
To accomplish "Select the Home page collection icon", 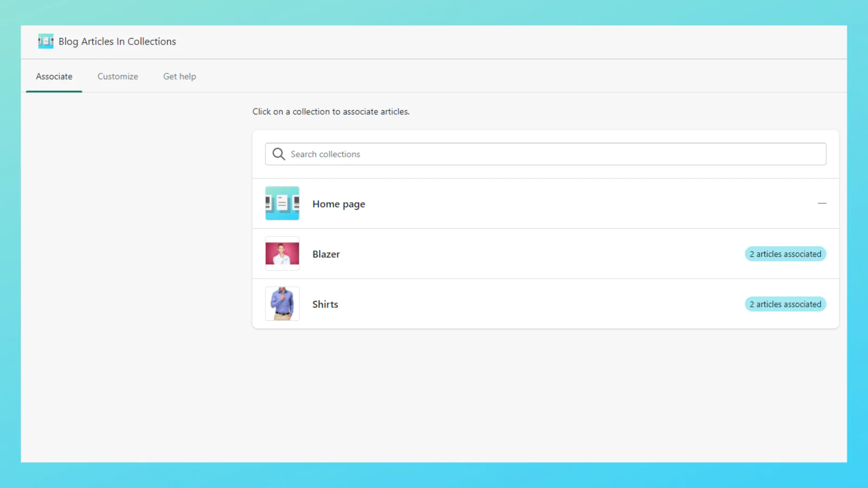I will coord(282,203).
